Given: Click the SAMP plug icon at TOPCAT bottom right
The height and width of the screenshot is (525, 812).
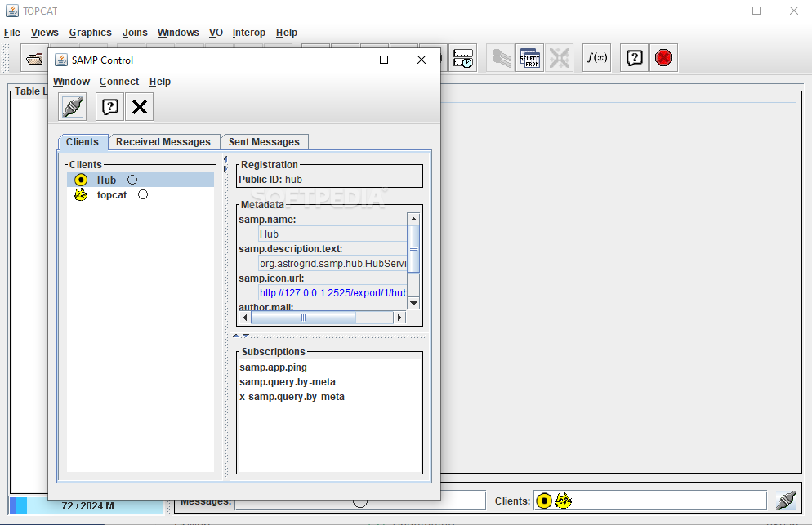Looking at the screenshot, I should 786,501.
